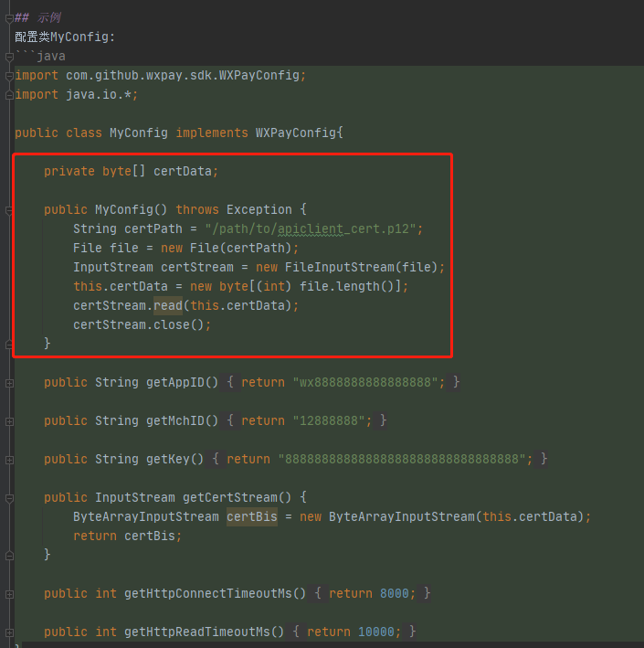Viewport: 644px width, 648px height.
Task: Click the "10000" return value
Action: coord(376,632)
